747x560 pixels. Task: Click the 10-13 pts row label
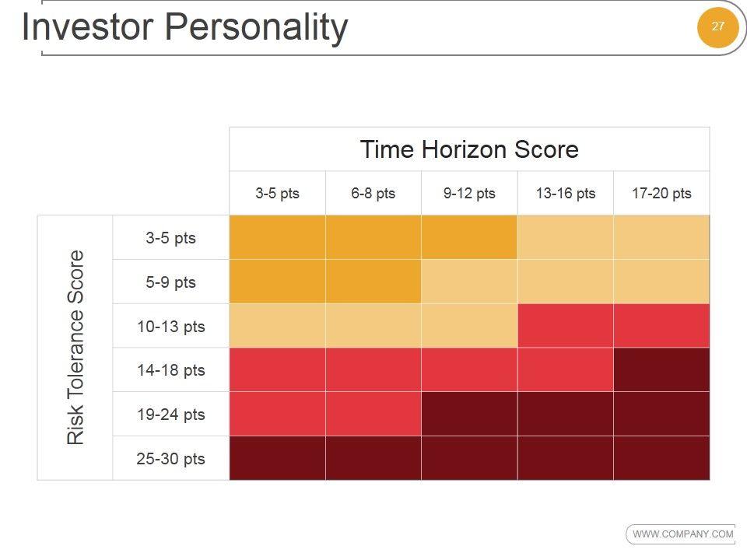171,327
